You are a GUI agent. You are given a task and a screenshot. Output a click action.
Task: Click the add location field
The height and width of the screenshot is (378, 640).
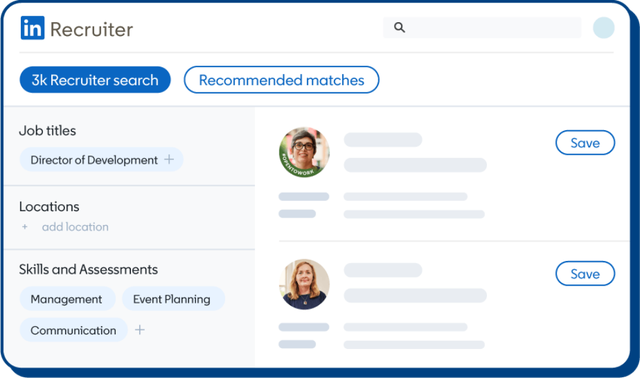click(x=75, y=227)
